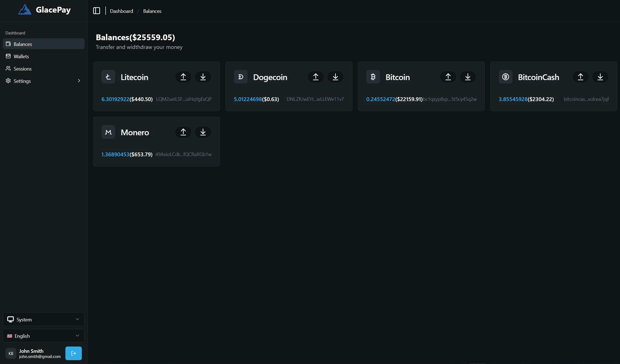Viewport: 620px width, 364px height.
Task: Expand the Settings menu
Action: (43, 81)
